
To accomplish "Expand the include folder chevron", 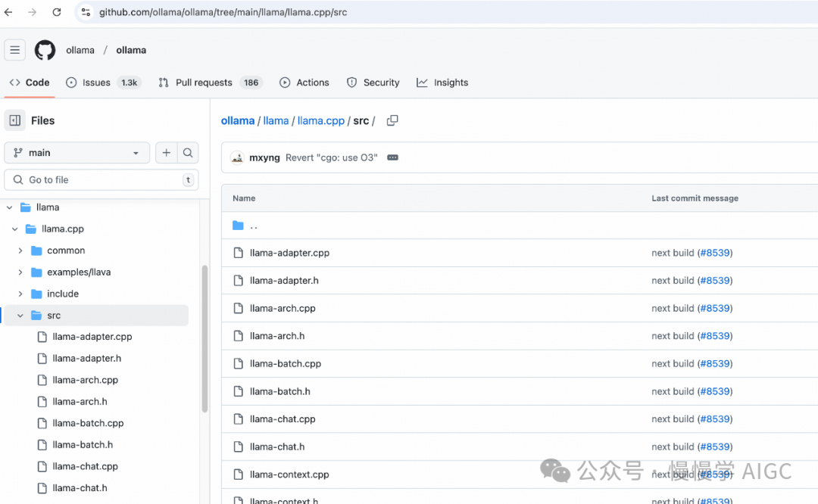I will click(20, 294).
